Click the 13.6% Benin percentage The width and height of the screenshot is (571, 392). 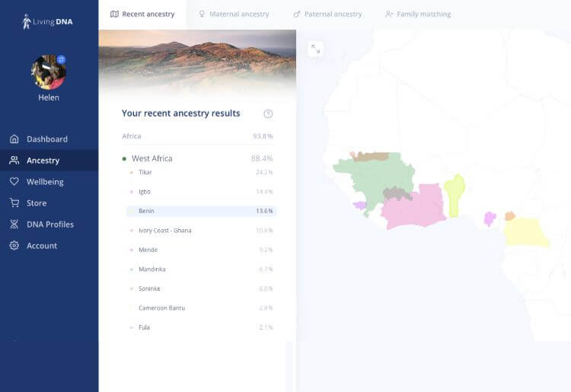[264, 211]
